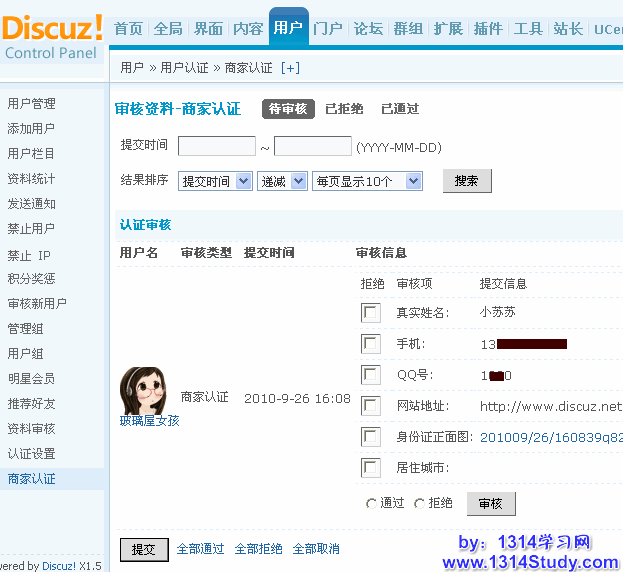
Task: Click the 提交 submit button
Action: (143, 549)
